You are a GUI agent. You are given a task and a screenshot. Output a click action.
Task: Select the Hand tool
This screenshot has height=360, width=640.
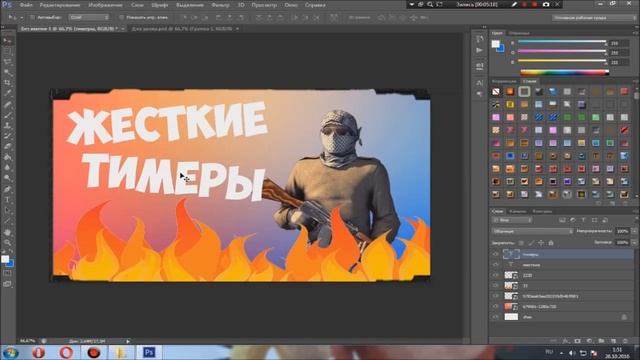click(x=7, y=232)
